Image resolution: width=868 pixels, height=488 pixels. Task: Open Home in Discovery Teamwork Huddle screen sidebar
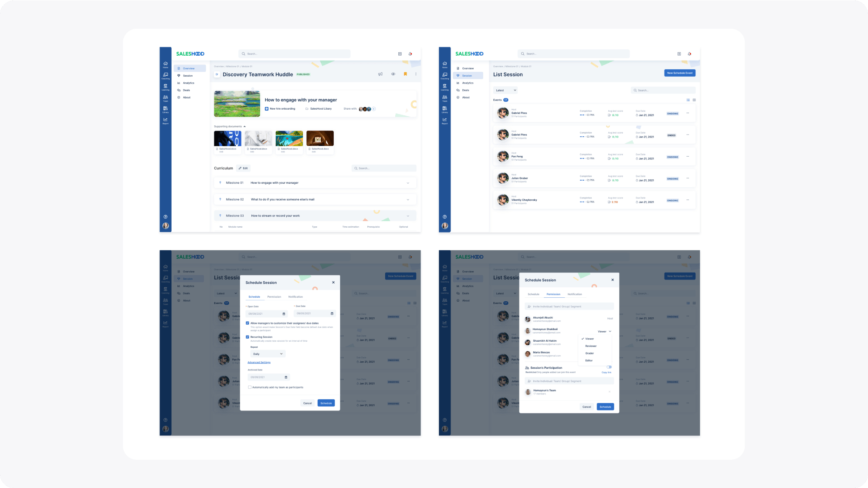coord(165,64)
